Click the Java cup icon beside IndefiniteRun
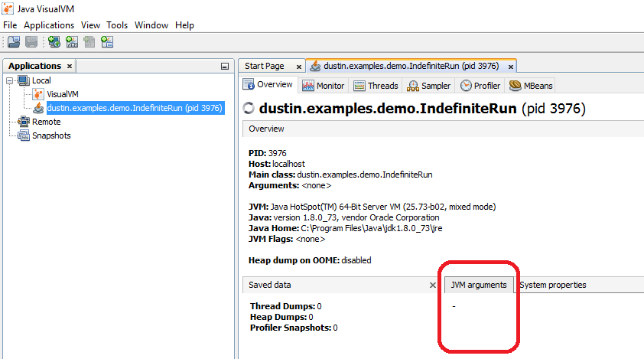 [x=38, y=108]
